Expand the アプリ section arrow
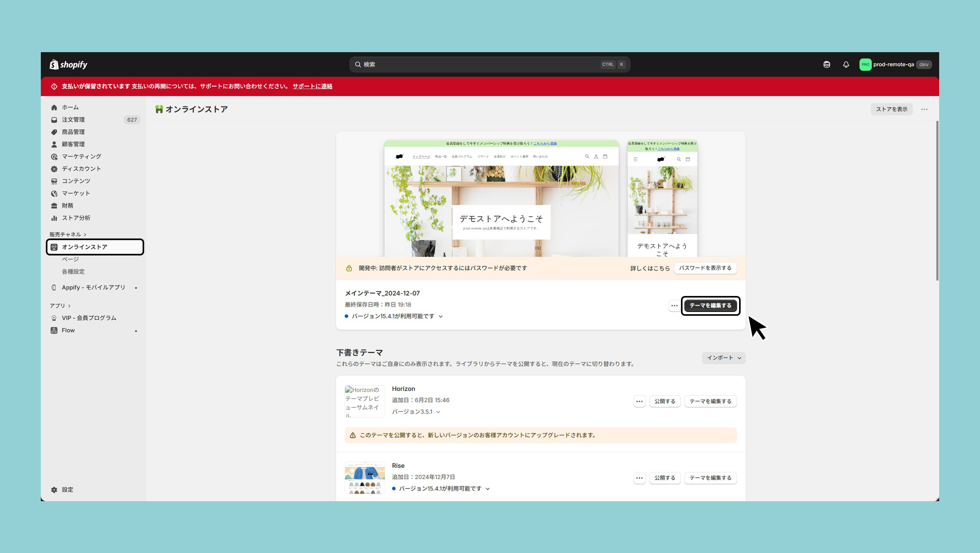 click(69, 306)
